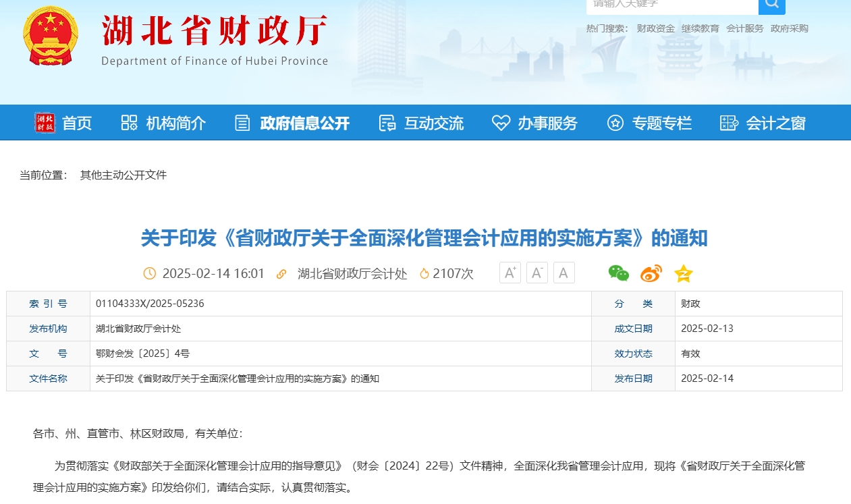
Task: Click the view count 2107次
Action: 454,273
